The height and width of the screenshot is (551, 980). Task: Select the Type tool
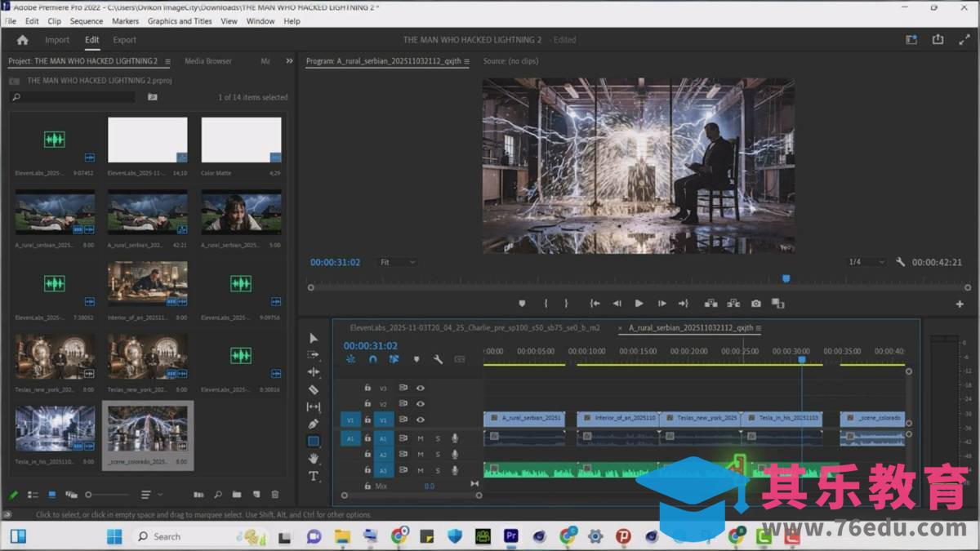(x=314, y=476)
